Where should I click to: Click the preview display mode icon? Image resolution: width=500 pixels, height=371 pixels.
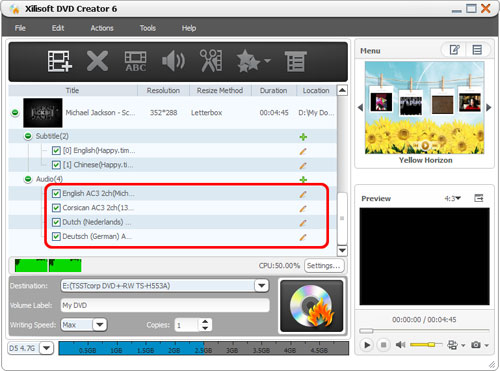click(452, 345)
